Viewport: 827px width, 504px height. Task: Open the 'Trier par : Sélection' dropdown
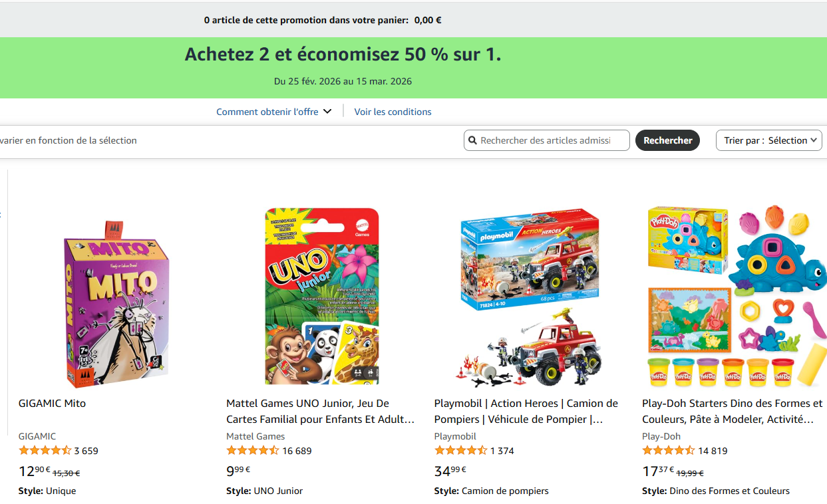[x=768, y=140]
